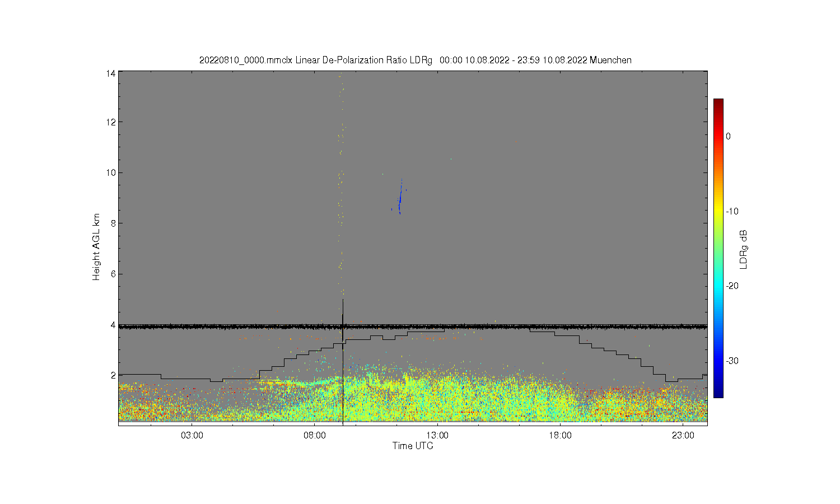840x504 pixels.
Task: Click the 03:00 time tick label
Action: [192, 436]
